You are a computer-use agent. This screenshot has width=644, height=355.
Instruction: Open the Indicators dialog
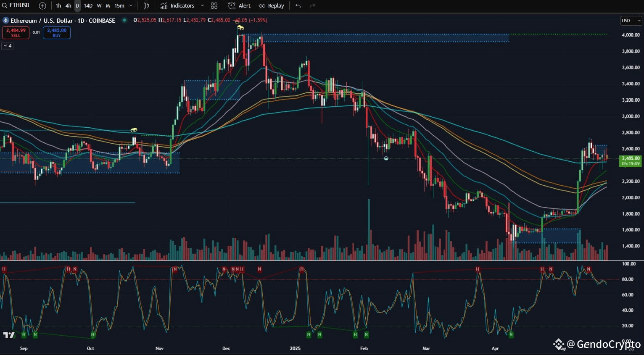tap(177, 6)
